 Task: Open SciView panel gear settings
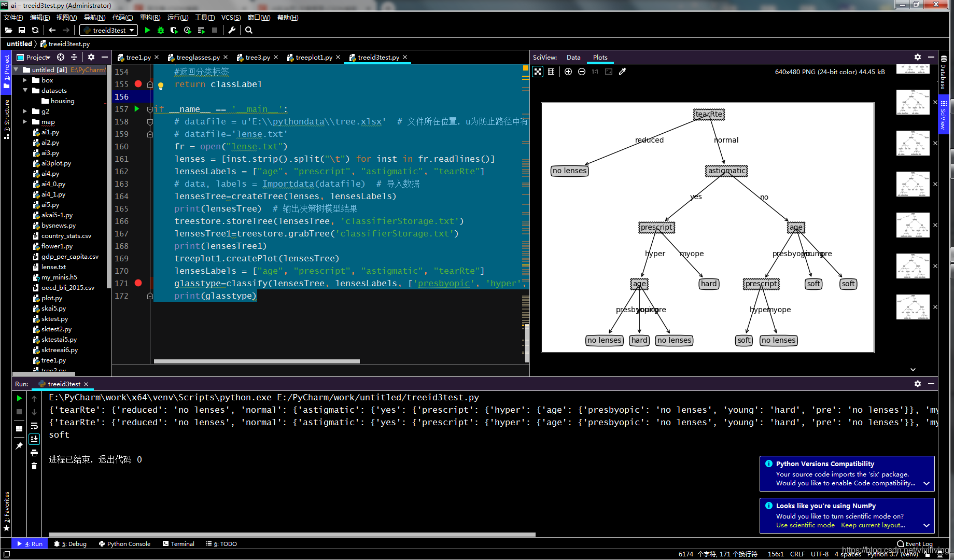pyautogui.click(x=918, y=57)
